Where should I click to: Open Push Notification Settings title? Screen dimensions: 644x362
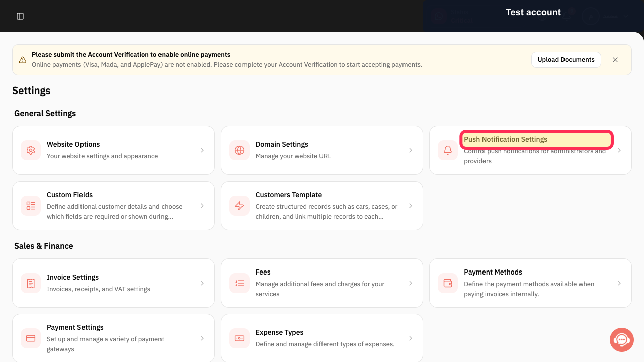click(506, 139)
